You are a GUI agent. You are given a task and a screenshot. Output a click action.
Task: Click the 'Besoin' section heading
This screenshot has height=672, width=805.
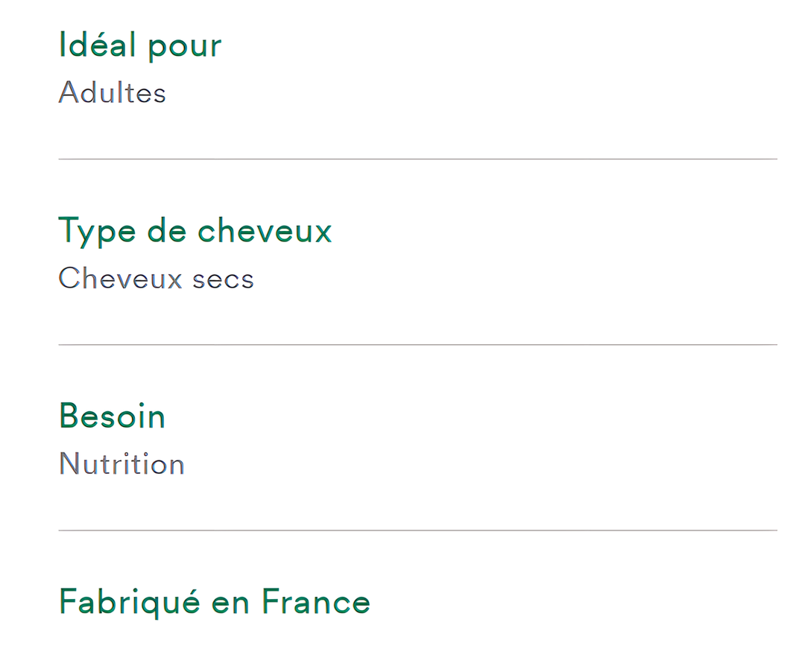pos(112,416)
